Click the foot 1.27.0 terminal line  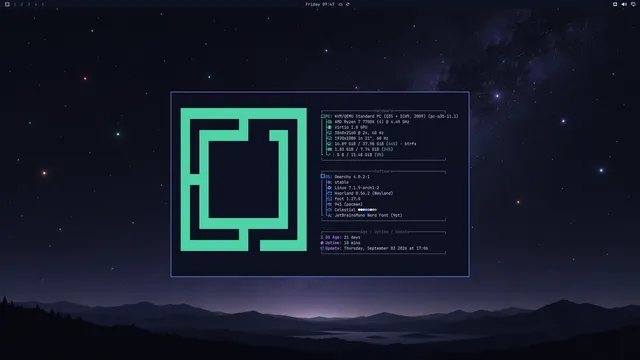click(347, 199)
